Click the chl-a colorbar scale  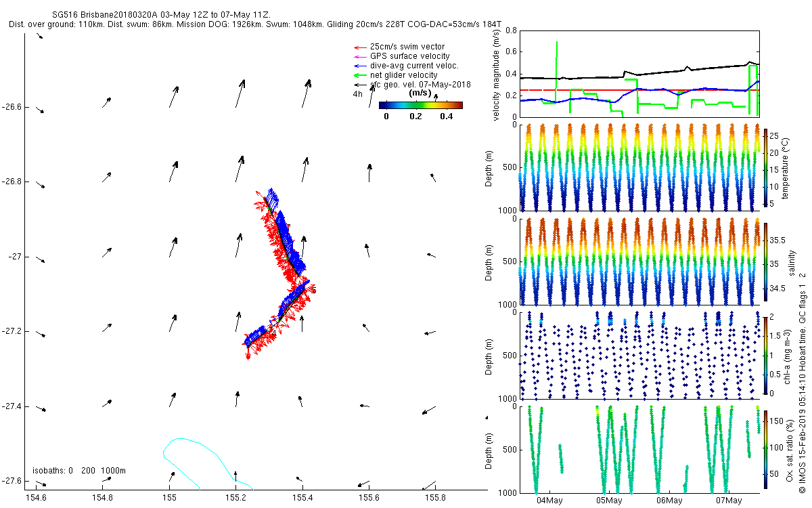(x=766, y=354)
